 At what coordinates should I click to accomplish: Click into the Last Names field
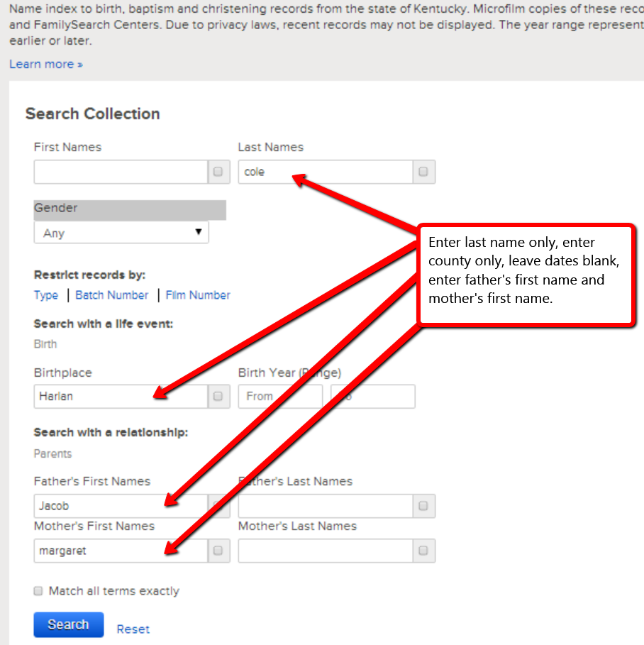click(x=325, y=172)
